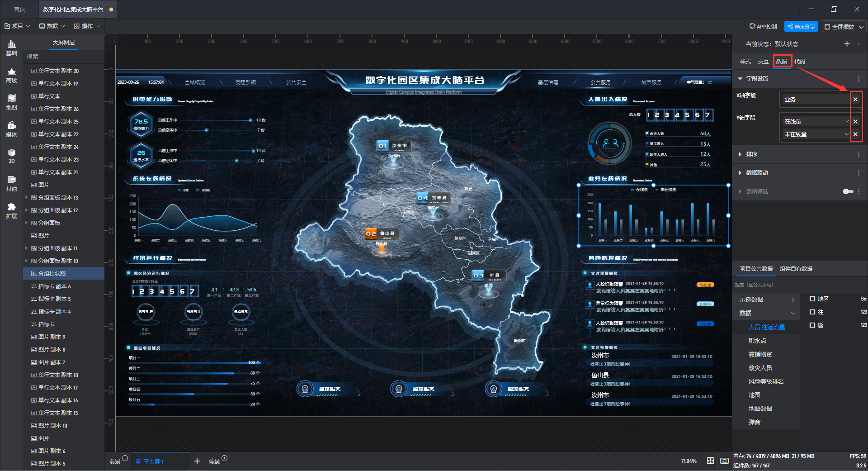The image size is (868, 471).
Task: Open the 操作 menu
Action: [87, 26]
